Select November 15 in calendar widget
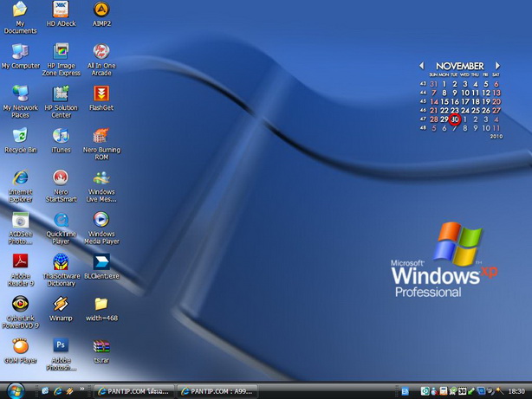This screenshot has height=399, width=532. (x=444, y=101)
